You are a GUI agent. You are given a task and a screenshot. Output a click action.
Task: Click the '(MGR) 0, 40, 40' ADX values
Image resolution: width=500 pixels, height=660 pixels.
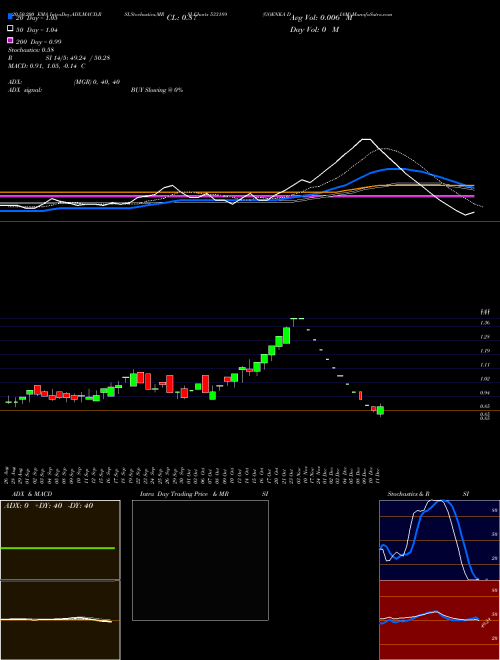pyautogui.click(x=96, y=82)
